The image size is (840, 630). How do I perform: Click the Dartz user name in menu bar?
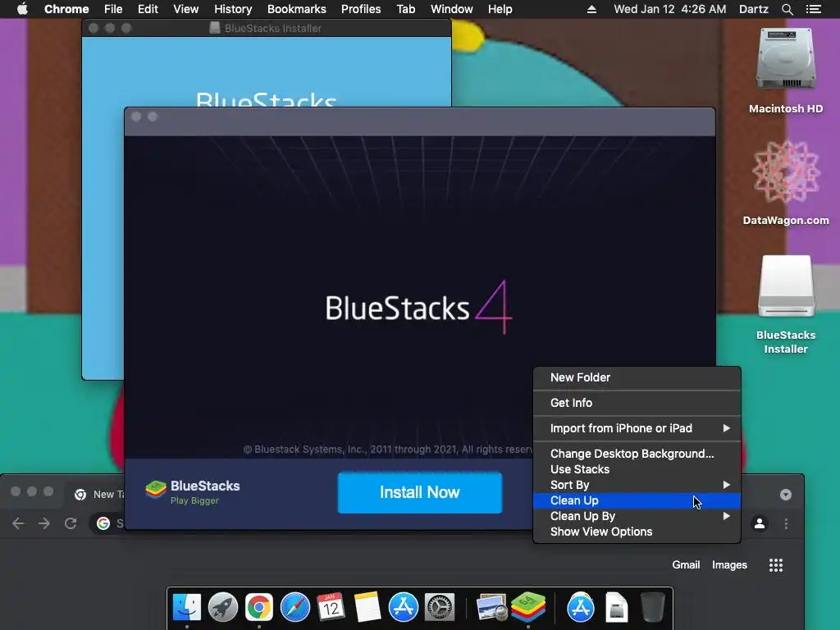tap(753, 9)
